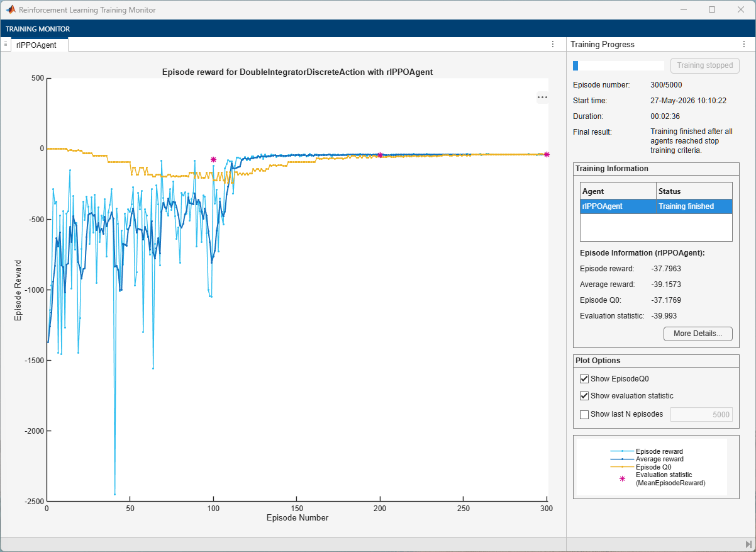This screenshot has width=756, height=552.
Task: Click evaluation statistic marker at episode 100
Action: (213, 160)
